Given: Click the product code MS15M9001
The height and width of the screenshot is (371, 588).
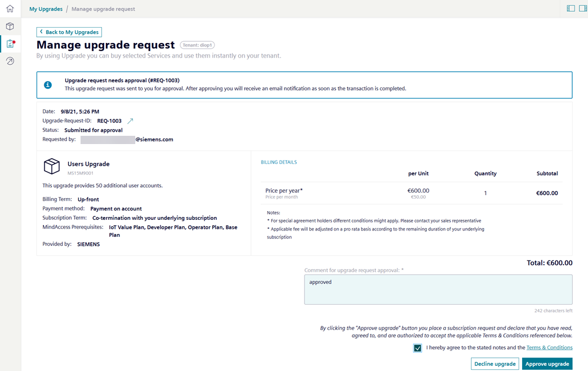Looking at the screenshot, I should pos(80,173).
